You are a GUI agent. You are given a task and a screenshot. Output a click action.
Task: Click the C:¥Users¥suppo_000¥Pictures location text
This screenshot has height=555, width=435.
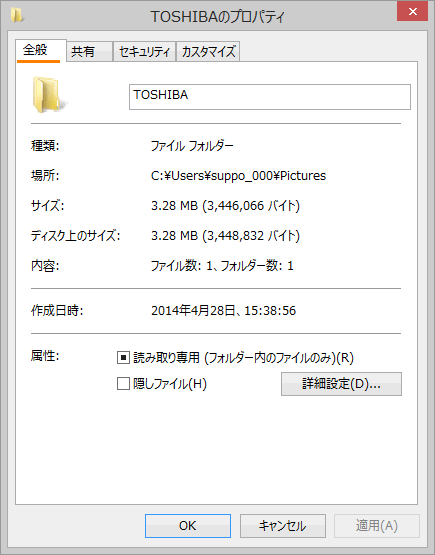coord(238,176)
